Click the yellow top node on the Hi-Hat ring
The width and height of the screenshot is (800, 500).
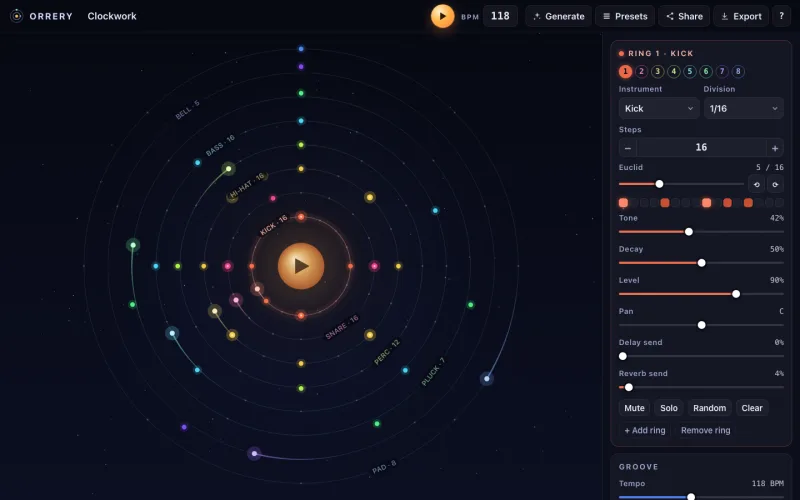point(301,169)
